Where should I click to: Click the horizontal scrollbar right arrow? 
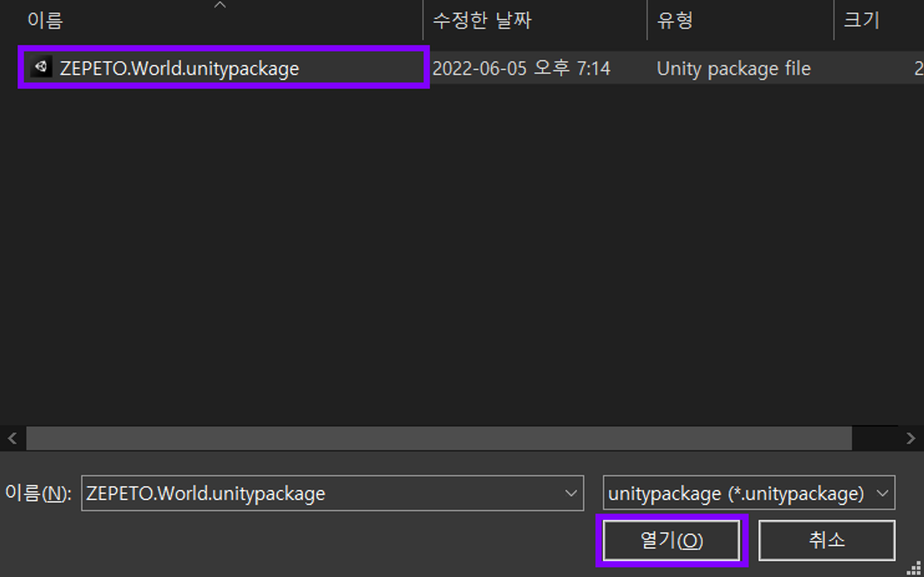pyautogui.click(x=911, y=438)
